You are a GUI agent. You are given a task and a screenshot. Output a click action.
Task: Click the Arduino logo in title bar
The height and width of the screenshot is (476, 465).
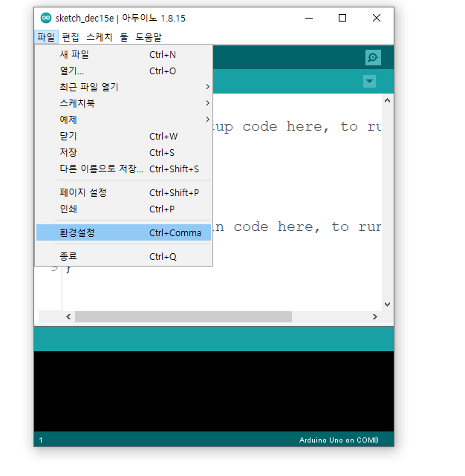[46, 18]
